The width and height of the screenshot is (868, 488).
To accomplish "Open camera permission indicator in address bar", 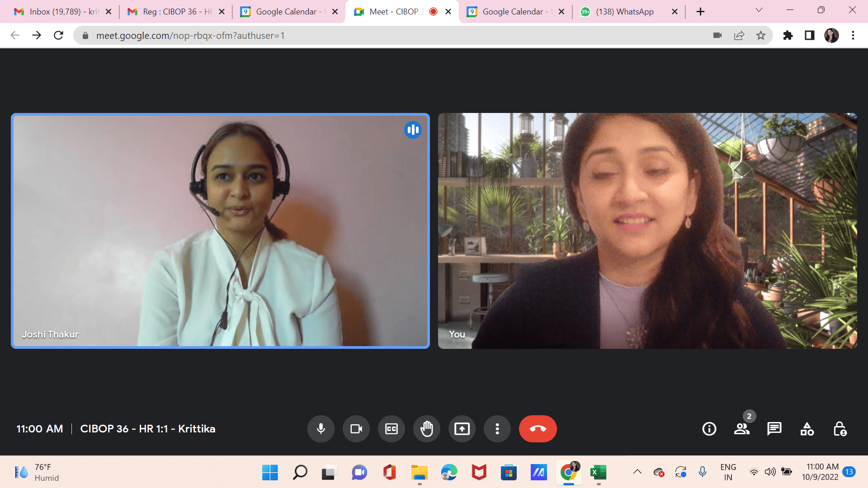I will tap(717, 35).
